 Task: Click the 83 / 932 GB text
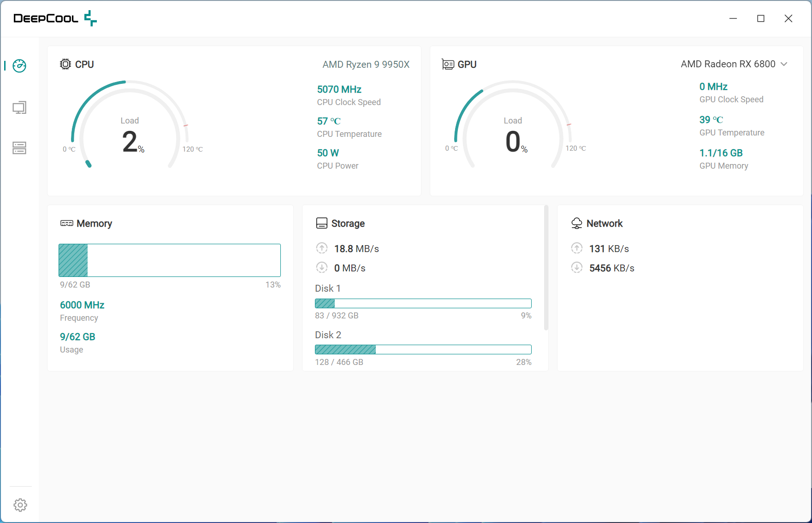pyautogui.click(x=337, y=316)
